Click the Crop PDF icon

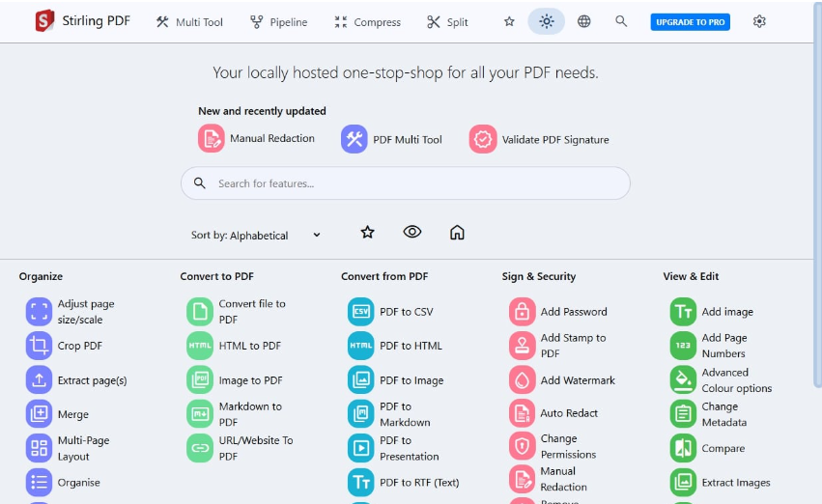(39, 346)
